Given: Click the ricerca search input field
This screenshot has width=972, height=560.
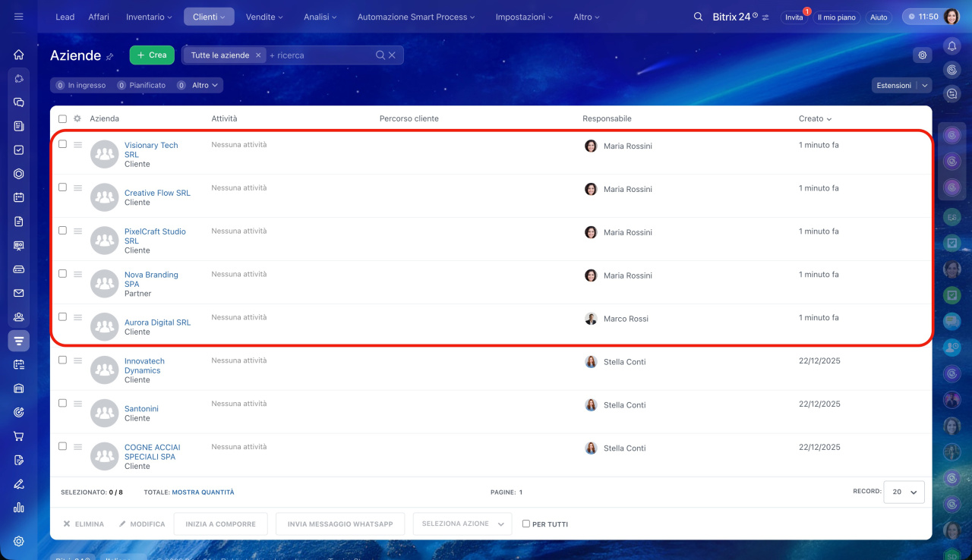Looking at the screenshot, I should coord(319,55).
